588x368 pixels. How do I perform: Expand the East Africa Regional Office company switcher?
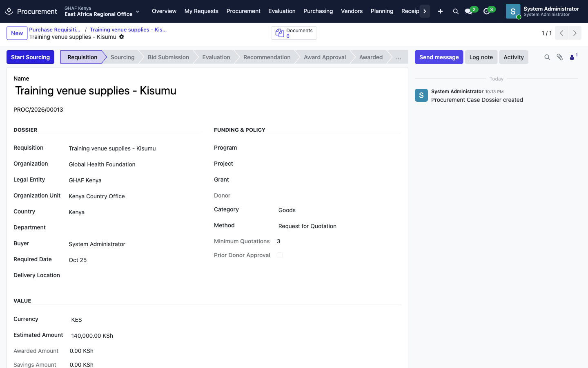(x=102, y=11)
